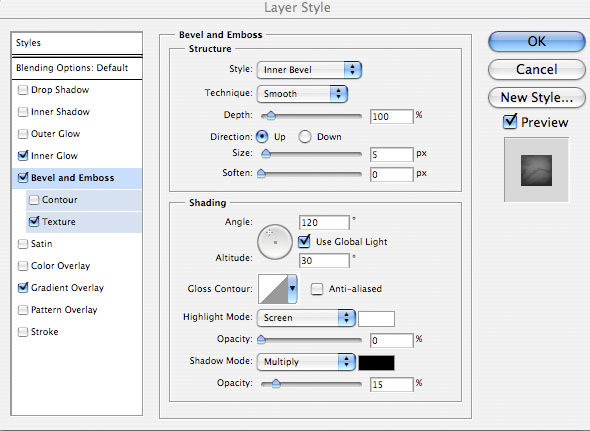The height and width of the screenshot is (431, 590).
Task: Click the Highlight Opacity value field
Action: (x=391, y=341)
